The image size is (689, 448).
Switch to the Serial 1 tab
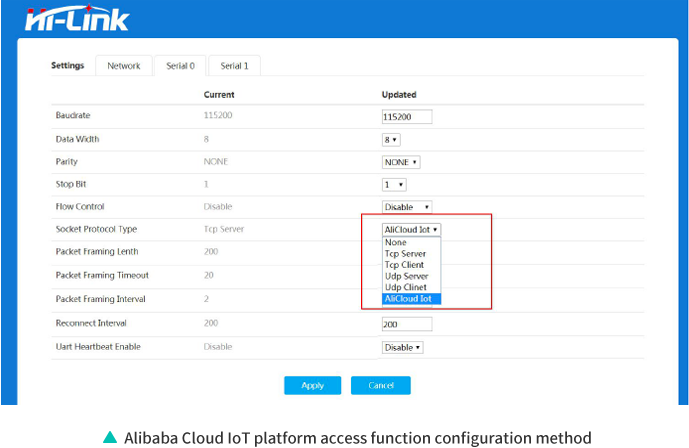coord(234,66)
